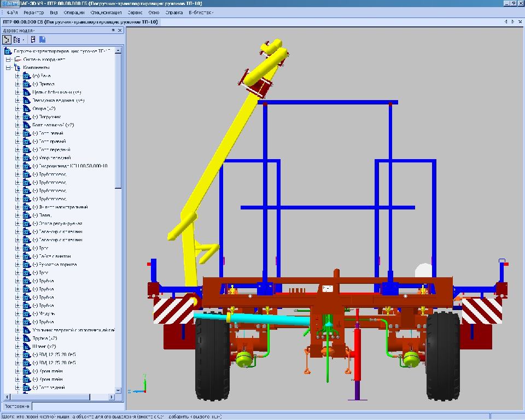Collapse the Компоненты tree node
The height and width of the screenshot is (420, 525).
click(8, 68)
